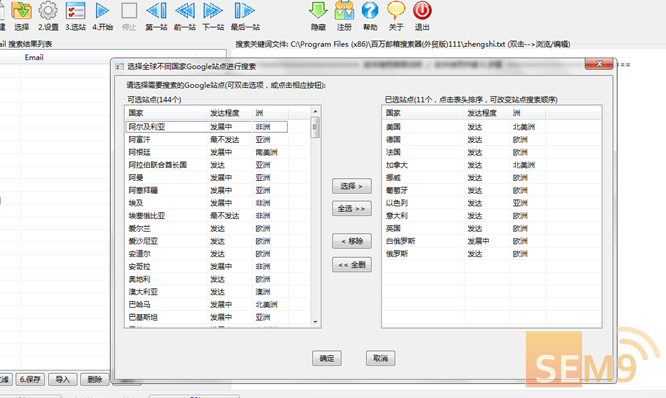Jump to 最后一站 last site icon

click(x=245, y=11)
